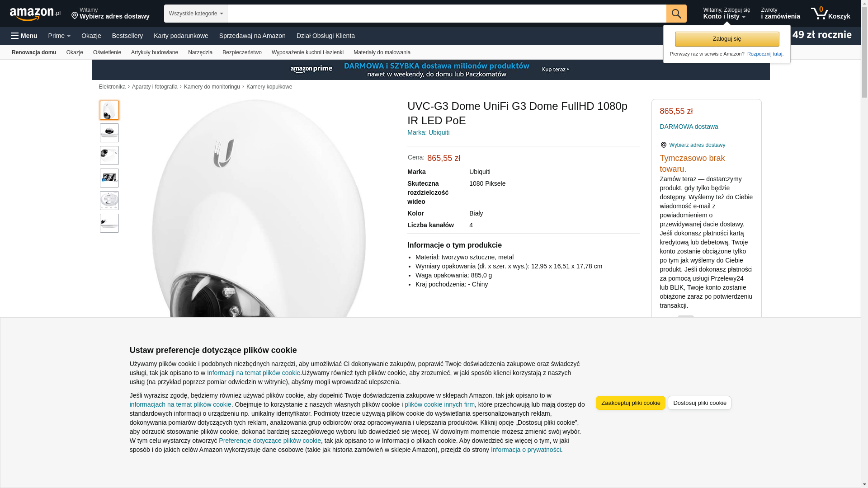Image resolution: width=868 pixels, height=488 pixels.
Task: Select the fourth product thumbnail
Action: [109, 178]
